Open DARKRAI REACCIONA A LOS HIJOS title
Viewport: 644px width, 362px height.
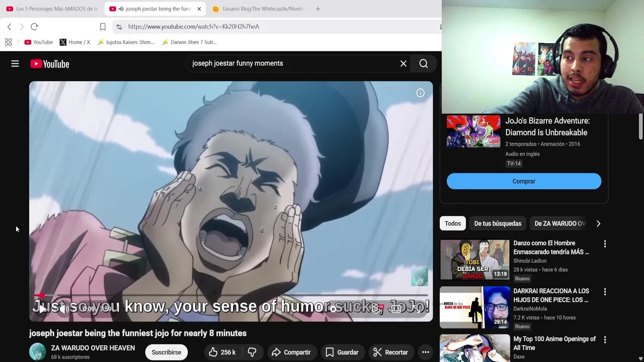click(x=551, y=295)
